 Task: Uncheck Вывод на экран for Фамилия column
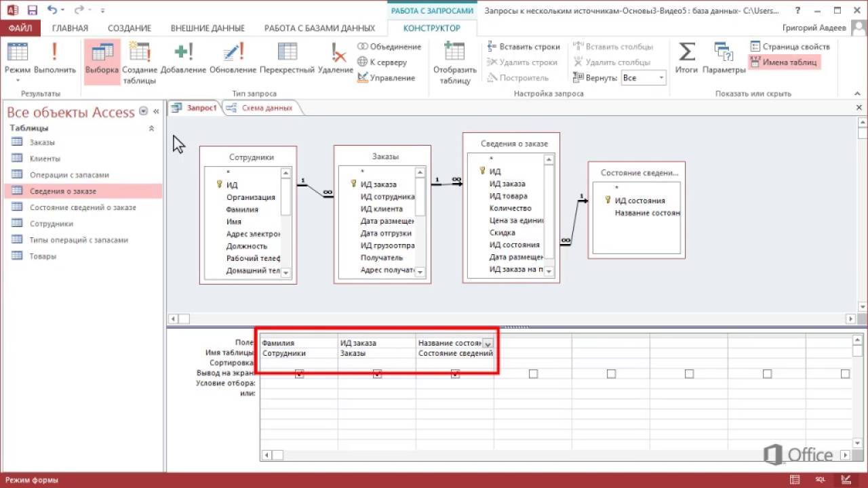pos(299,373)
